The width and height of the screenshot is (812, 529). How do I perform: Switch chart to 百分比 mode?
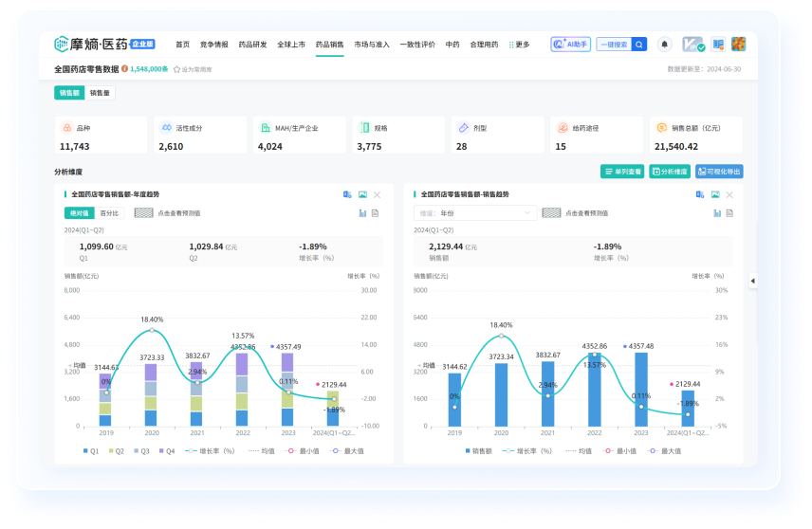[x=109, y=213]
